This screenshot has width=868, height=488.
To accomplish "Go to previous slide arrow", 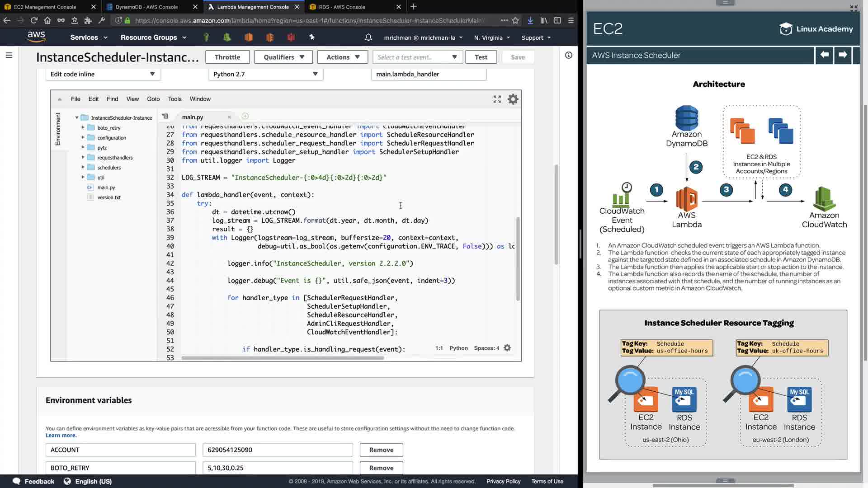I will 824,55.
